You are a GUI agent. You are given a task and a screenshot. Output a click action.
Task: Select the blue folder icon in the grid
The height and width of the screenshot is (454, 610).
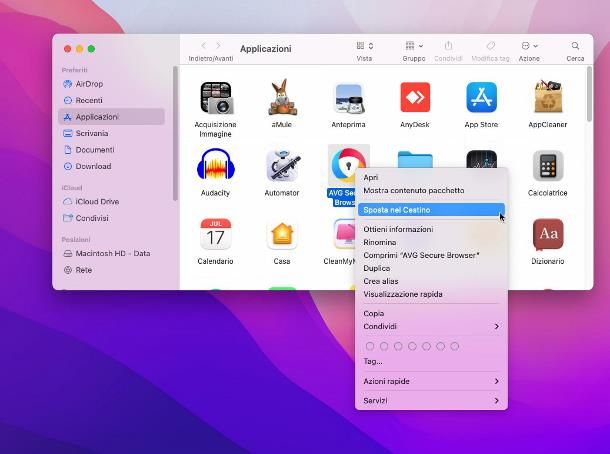click(x=415, y=160)
